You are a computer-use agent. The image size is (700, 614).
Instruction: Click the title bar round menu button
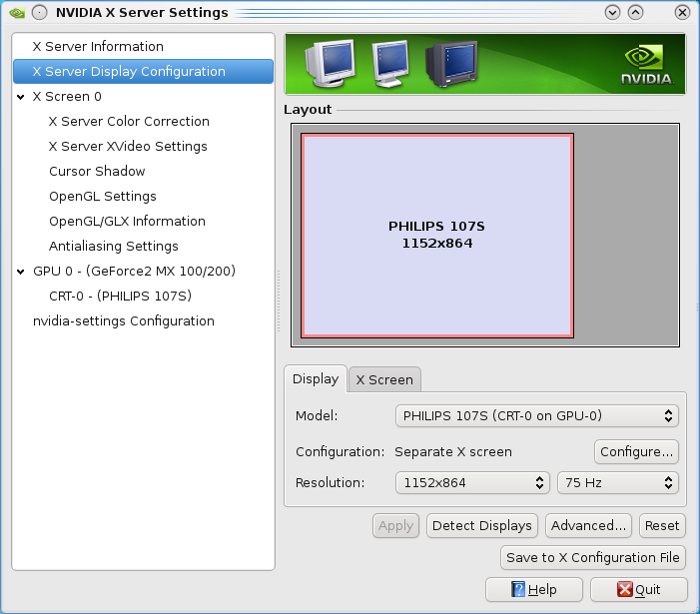coord(39,13)
